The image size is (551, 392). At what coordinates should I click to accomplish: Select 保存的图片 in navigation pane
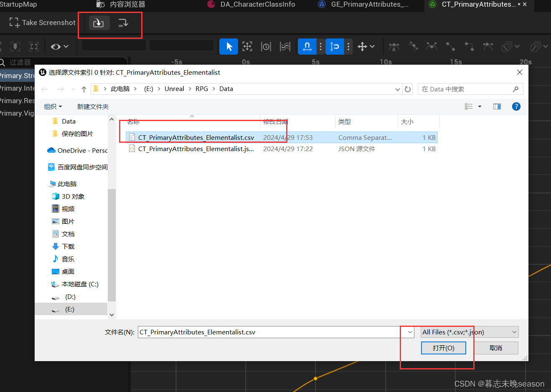coord(77,134)
